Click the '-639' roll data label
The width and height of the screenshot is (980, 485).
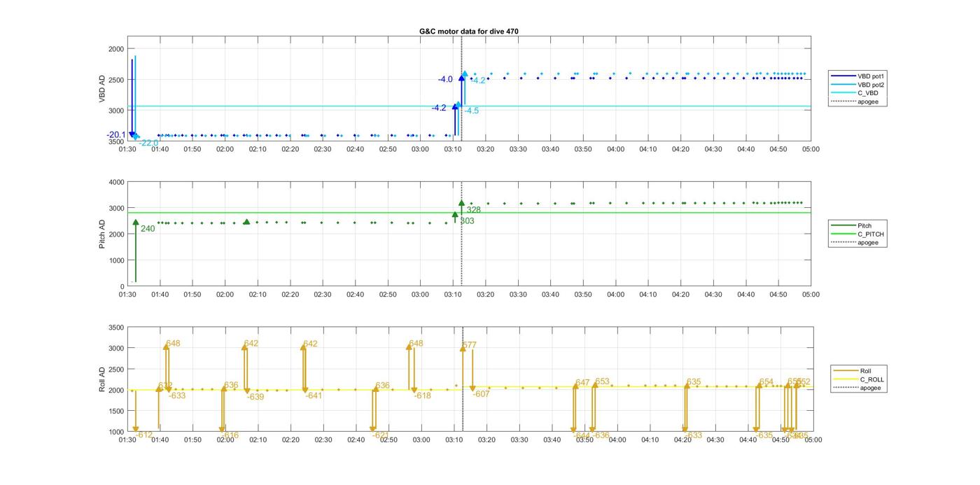[255, 397]
